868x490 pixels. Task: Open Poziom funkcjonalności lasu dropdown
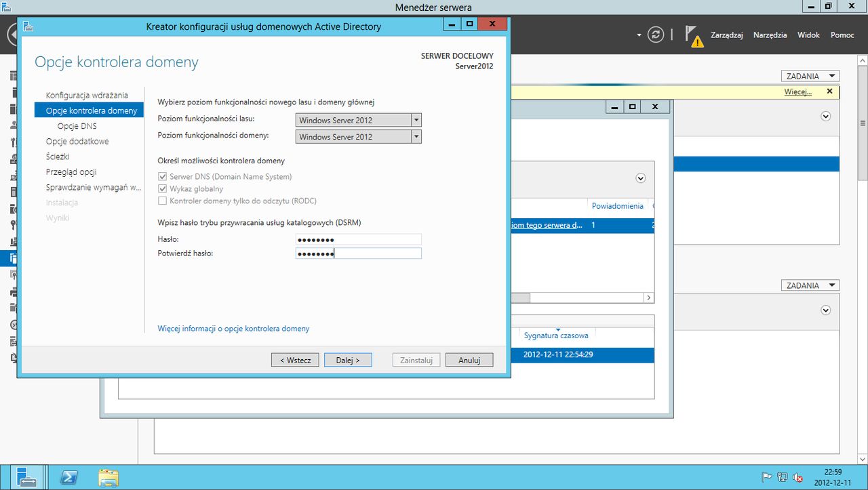point(359,120)
